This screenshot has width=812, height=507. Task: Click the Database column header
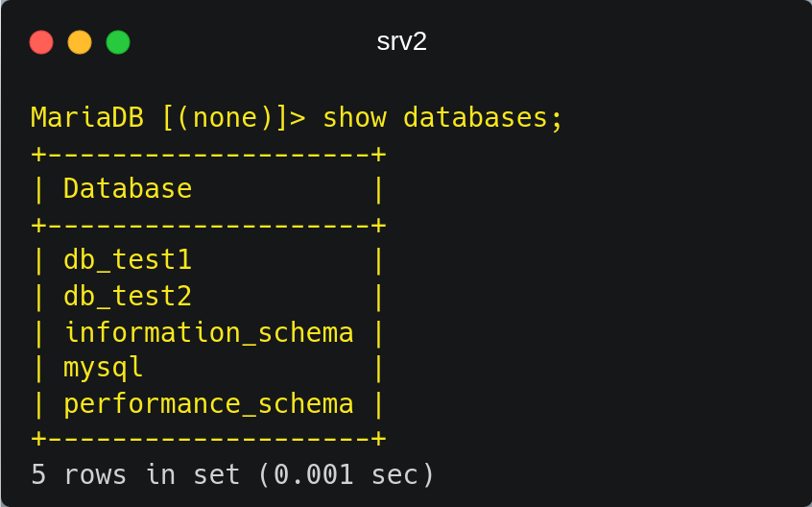[x=128, y=188]
